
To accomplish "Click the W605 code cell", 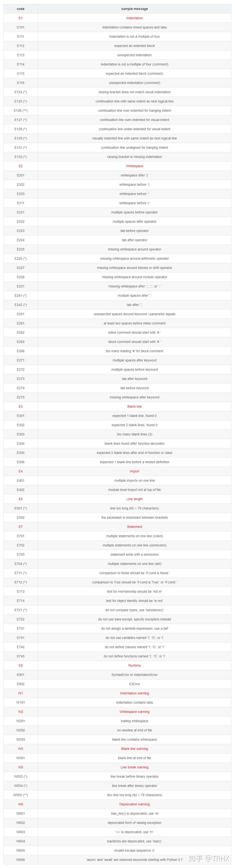I will [21, 850].
